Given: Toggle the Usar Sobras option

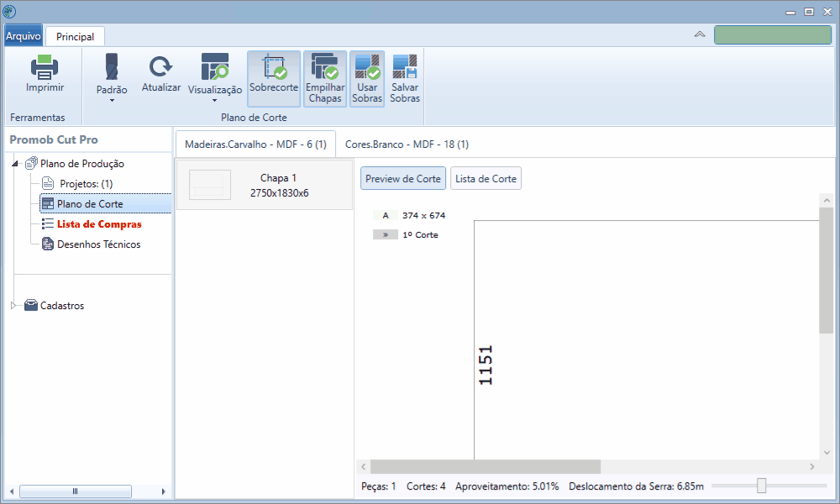Looking at the screenshot, I should (x=367, y=79).
